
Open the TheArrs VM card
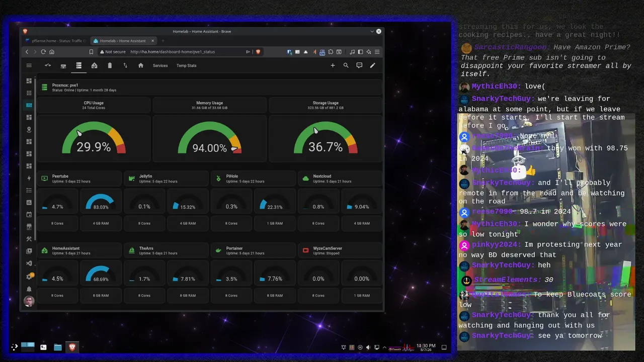pyautogui.click(x=166, y=250)
